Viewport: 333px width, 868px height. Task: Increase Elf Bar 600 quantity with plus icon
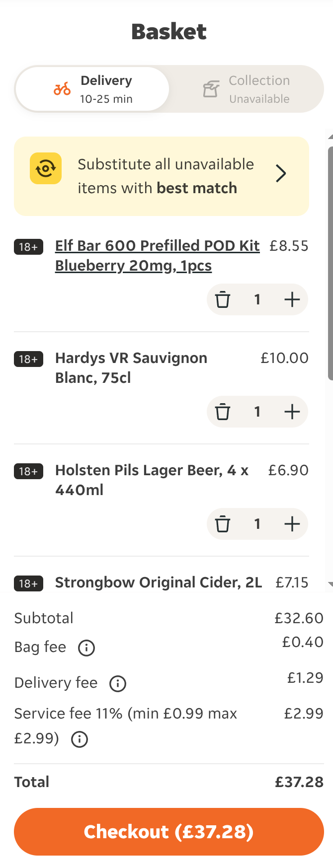[x=292, y=299]
